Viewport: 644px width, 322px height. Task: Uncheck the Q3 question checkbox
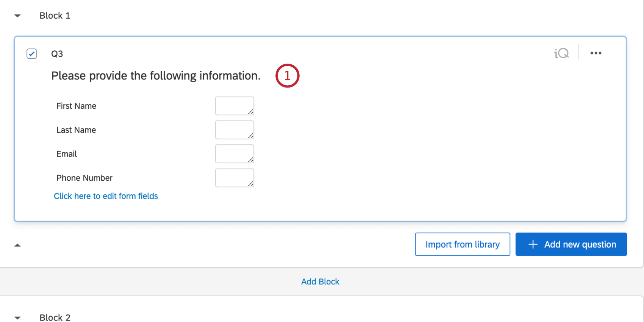tap(32, 54)
